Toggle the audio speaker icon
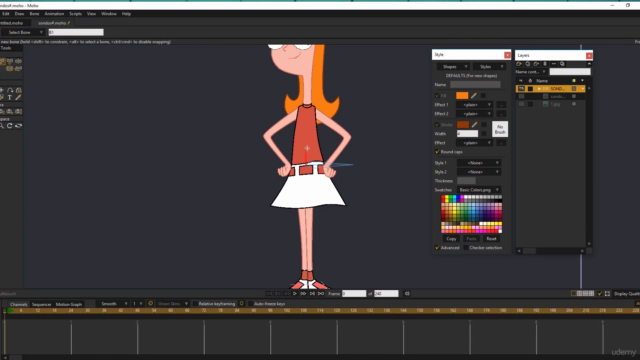The height and width of the screenshot is (360, 640). pos(407,293)
